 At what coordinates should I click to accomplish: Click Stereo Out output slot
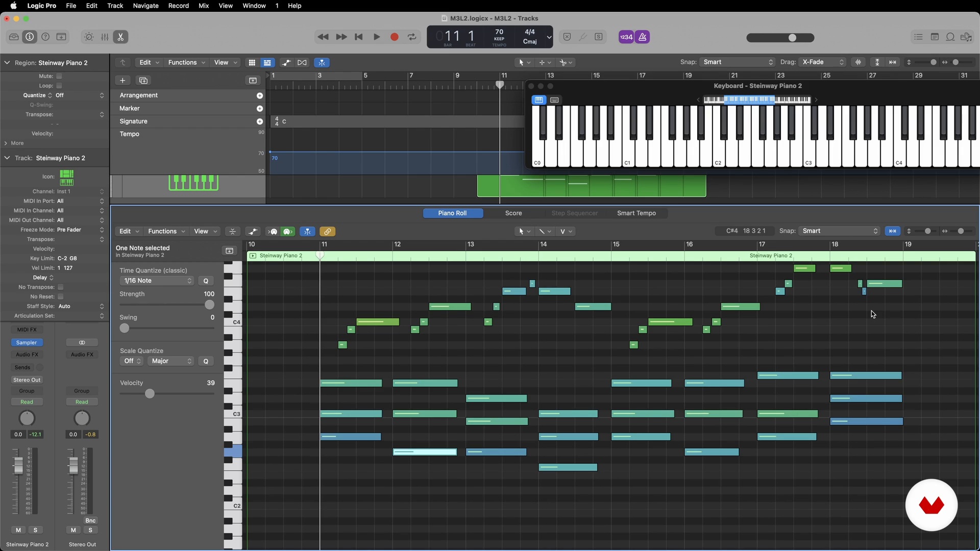click(x=27, y=380)
